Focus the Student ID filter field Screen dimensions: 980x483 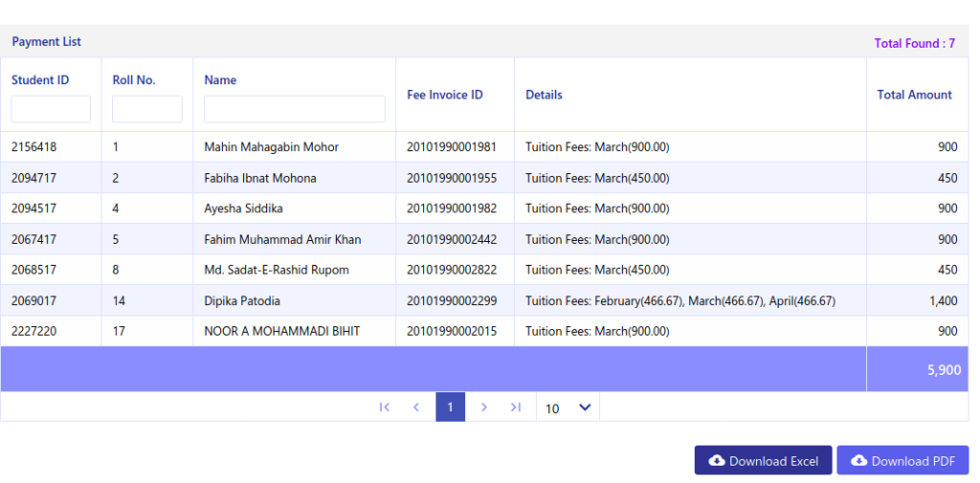click(51, 109)
